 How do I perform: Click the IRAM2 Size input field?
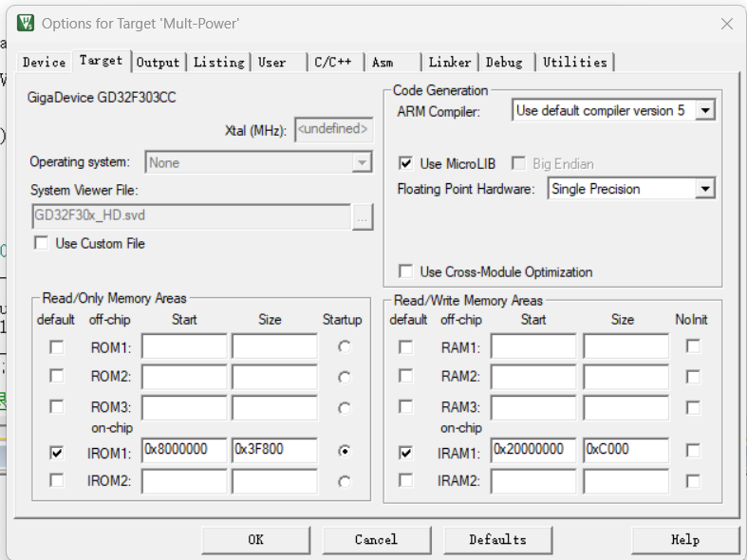[626, 481]
